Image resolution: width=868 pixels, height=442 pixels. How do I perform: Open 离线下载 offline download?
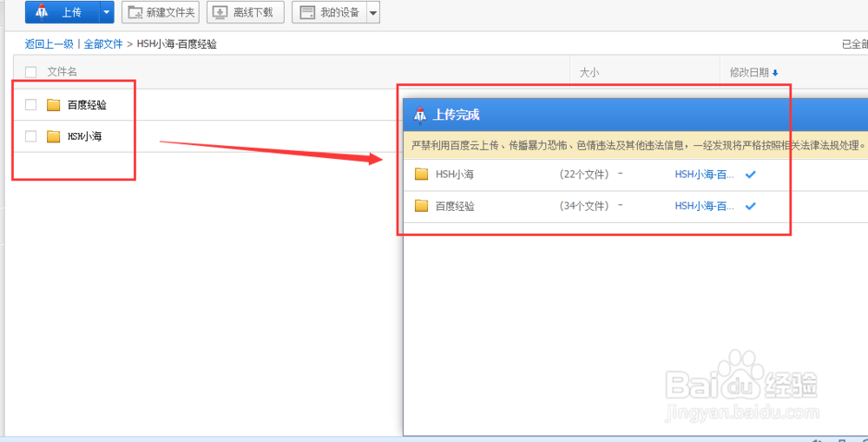tap(246, 12)
